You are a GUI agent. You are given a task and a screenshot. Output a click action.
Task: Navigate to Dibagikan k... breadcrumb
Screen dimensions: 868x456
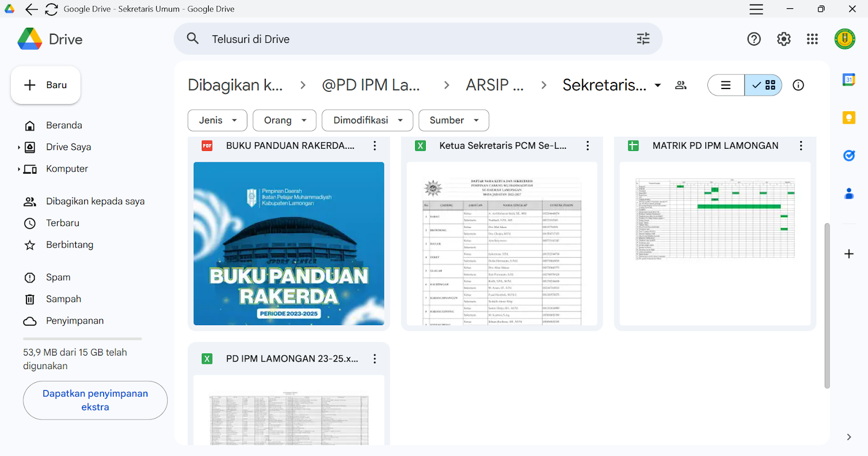point(235,85)
